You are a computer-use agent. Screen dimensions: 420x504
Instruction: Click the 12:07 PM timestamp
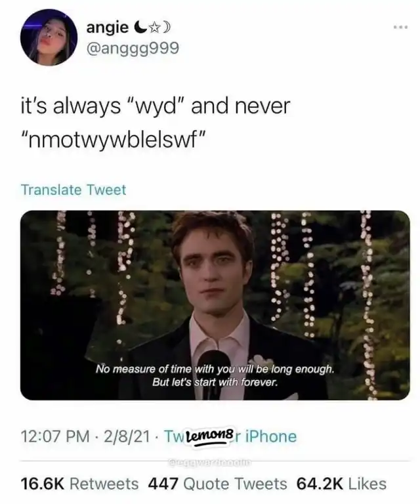point(55,436)
